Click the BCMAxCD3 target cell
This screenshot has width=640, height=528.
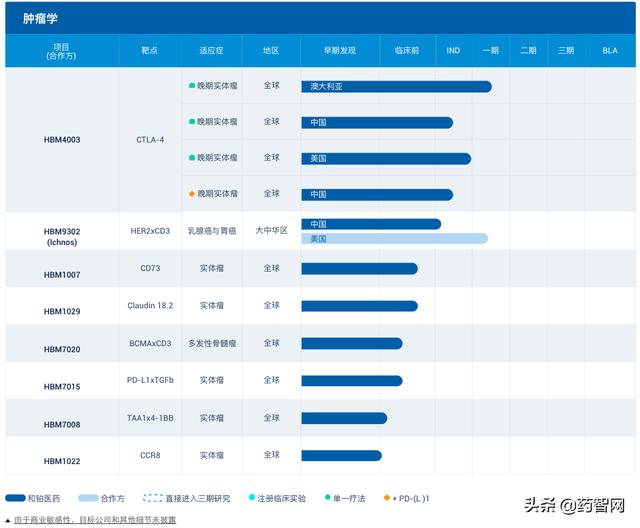click(x=150, y=343)
